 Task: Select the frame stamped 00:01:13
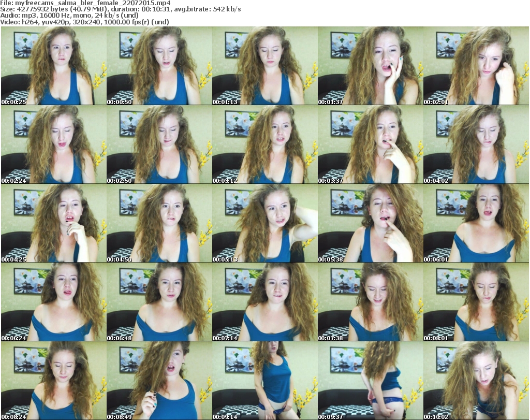(264, 66)
